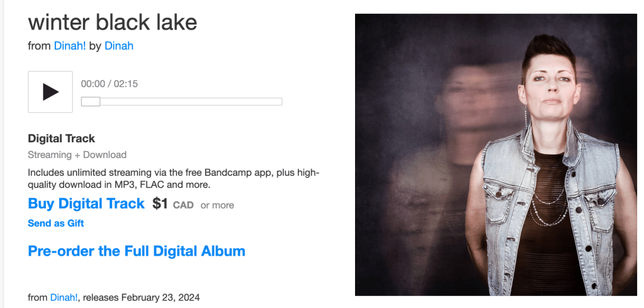This screenshot has width=644, height=308.
Task: Click the CAD currency label
Action: click(x=183, y=205)
